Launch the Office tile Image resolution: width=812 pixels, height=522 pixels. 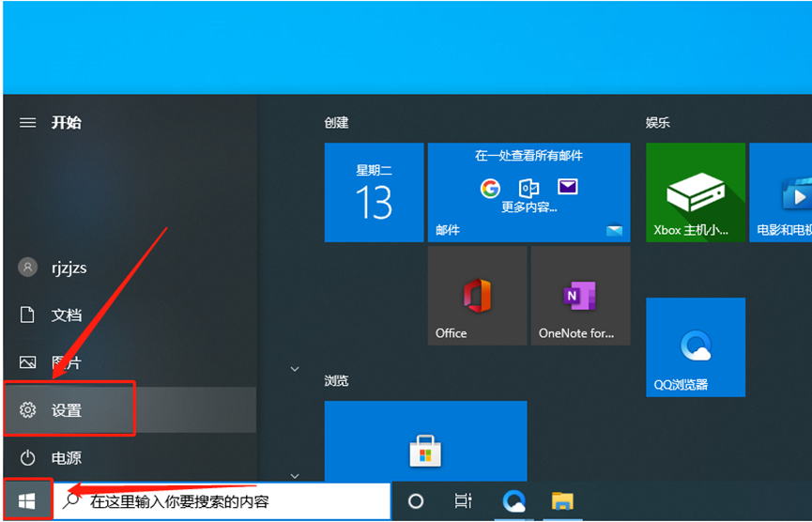pos(477,296)
